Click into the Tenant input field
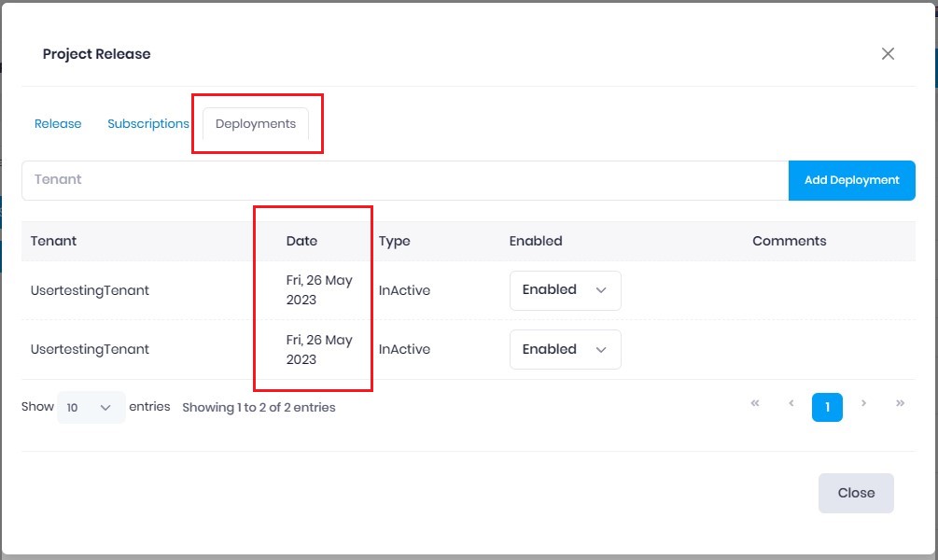The height and width of the screenshot is (560, 938). coord(404,180)
